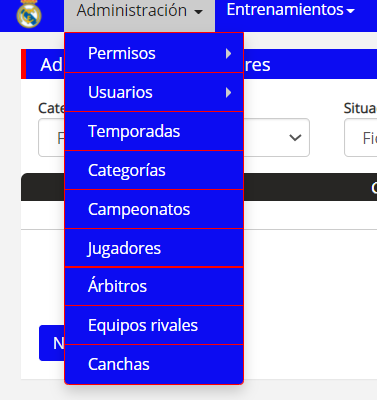Open the Campeonatos option
This screenshot has height=400, width=377.
154,209
